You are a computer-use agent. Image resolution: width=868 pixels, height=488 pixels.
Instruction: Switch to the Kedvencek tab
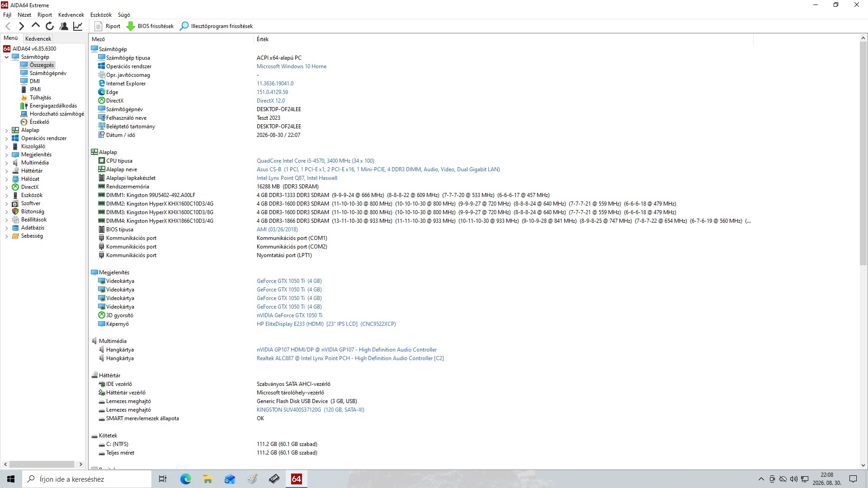click(x=38, y=39)
